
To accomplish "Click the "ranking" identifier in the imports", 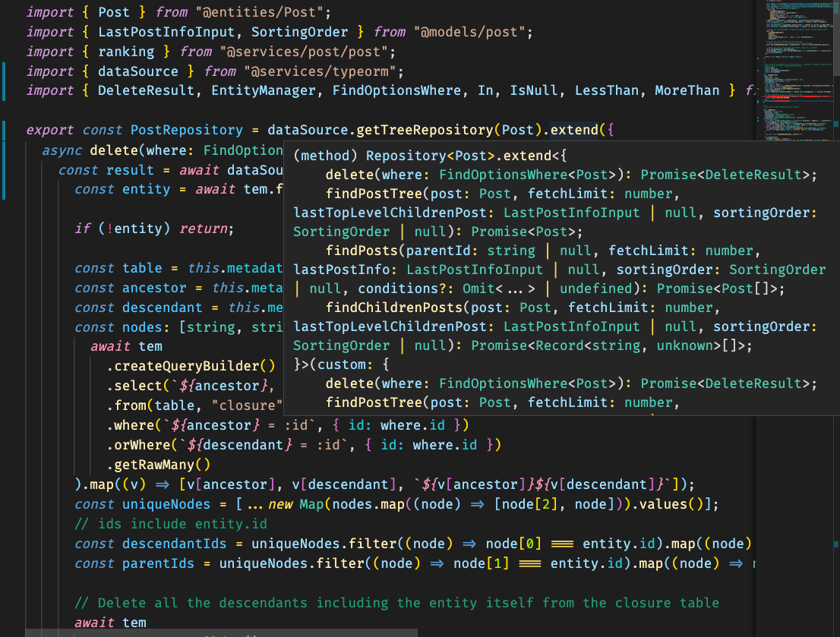I will tap(126, 52).
